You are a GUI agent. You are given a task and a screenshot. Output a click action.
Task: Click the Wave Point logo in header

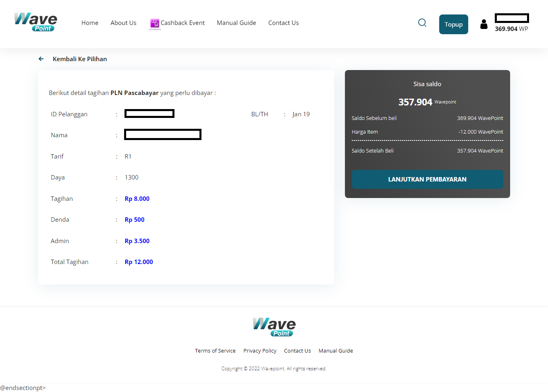(35, 22)
